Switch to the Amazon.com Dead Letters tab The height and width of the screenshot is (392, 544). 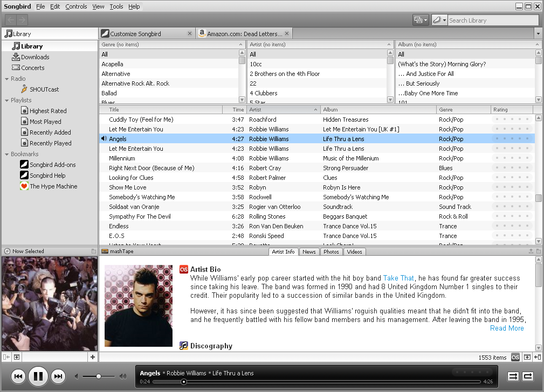[x=243, y=33]
